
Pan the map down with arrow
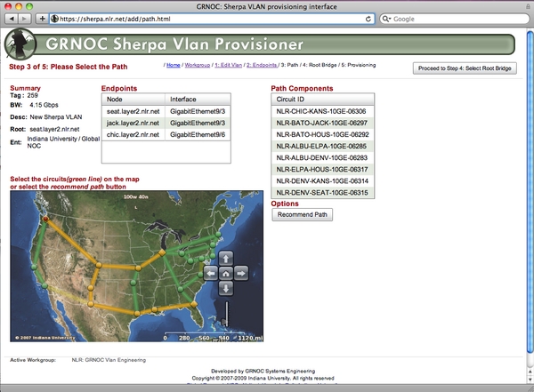coord(226,288)
